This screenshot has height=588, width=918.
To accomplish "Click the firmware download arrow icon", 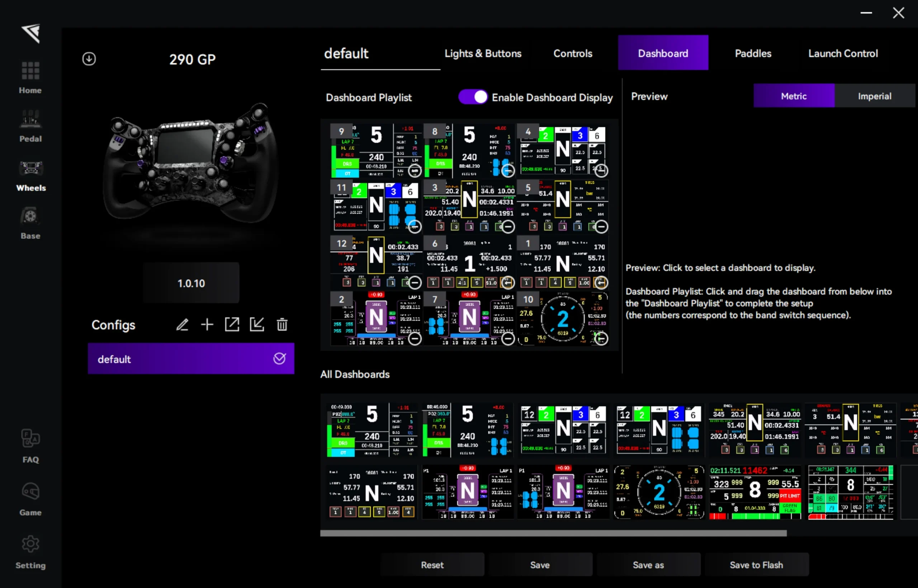I will pyautogui.click(x=89, y=59).
